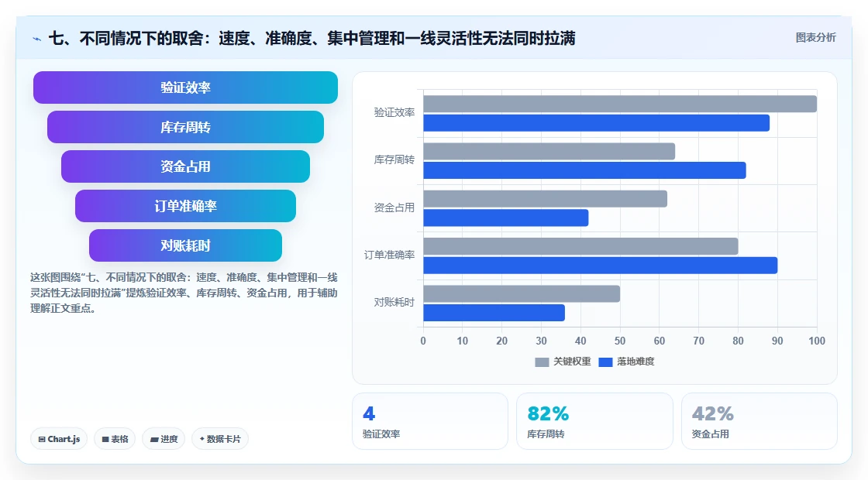Click gray 关键权重 bar for 订单准确率
Screen dimensions: 868x480
[580, 246]
